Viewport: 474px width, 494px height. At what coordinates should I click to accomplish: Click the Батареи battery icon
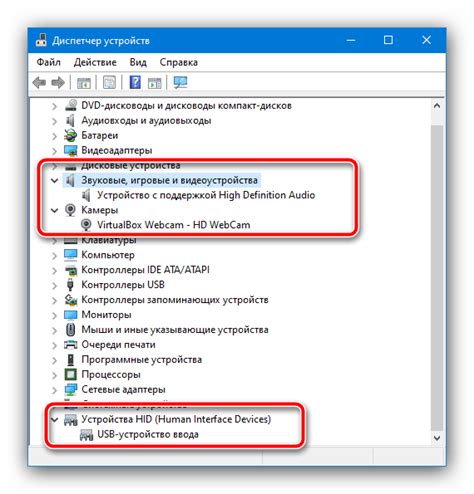(70, 135)
